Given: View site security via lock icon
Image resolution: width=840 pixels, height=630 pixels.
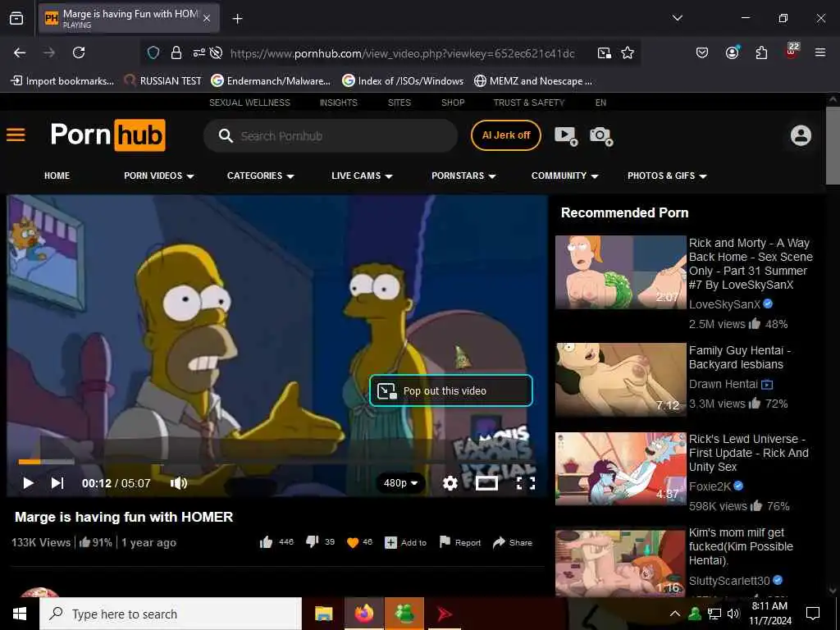Looking at the screenshot, I should tap(176, 52).
